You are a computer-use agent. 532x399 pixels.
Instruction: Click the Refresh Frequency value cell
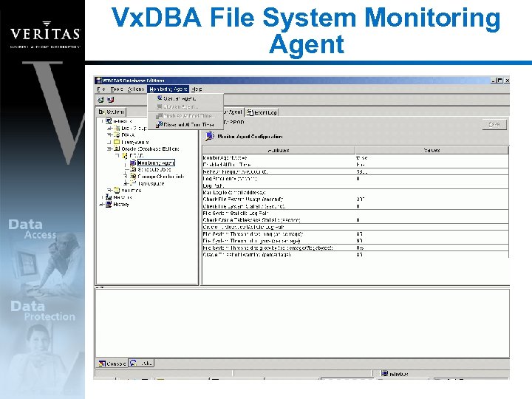[x=432, y=171]
